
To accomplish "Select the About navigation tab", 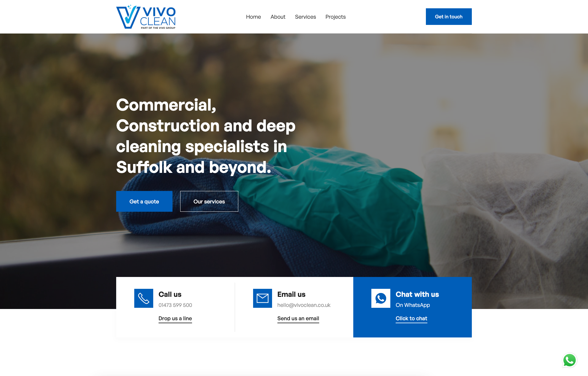I will (x=278, y=17).
